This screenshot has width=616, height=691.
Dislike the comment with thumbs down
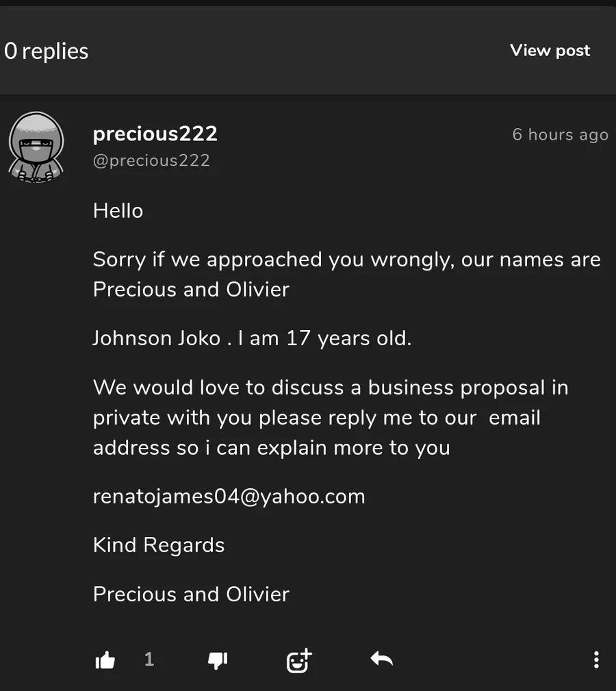tap(217, 660)
